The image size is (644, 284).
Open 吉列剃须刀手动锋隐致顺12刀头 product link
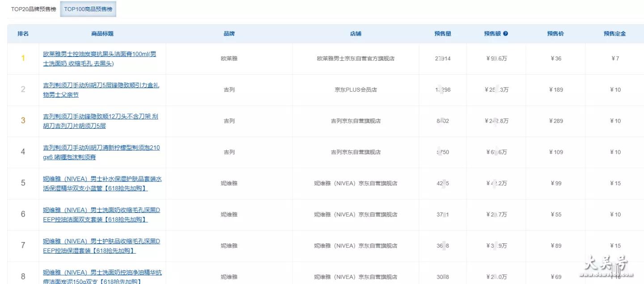[101, 121]
